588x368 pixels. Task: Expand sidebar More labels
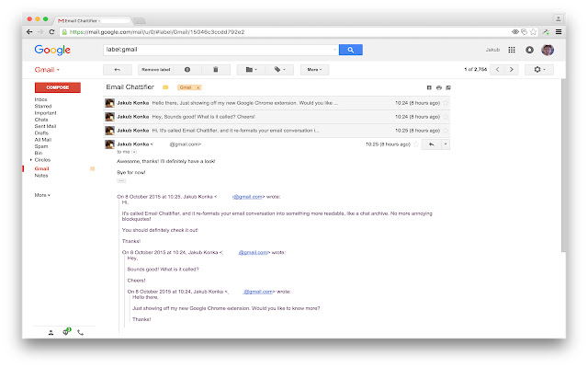pos(42,195)
